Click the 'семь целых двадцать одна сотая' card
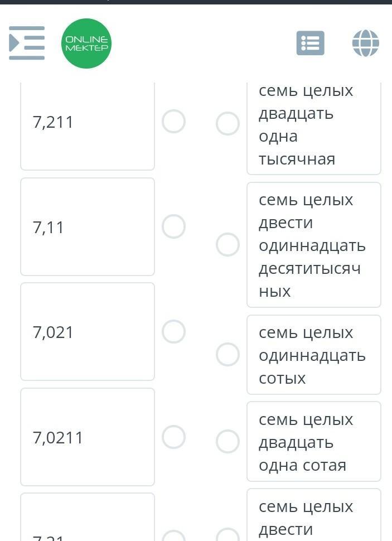 point(314,441)
